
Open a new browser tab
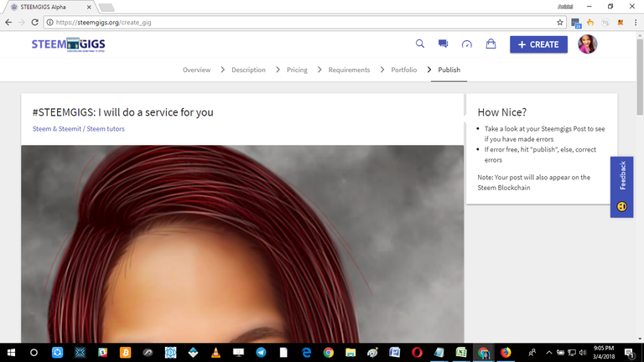106,8
